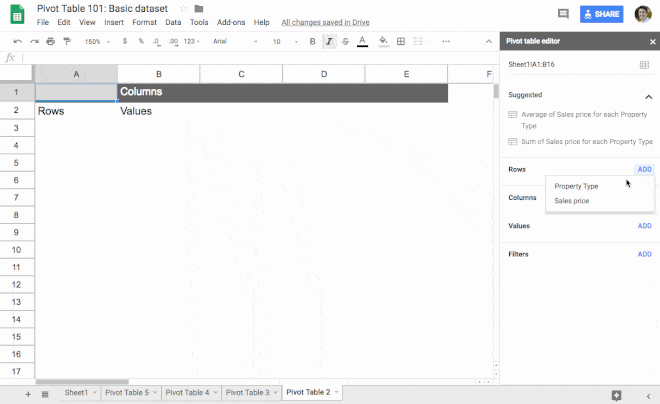The width and height of the screenshot is (660, 404).
Task: Click the move to folder icon
Action: (199, 8)
